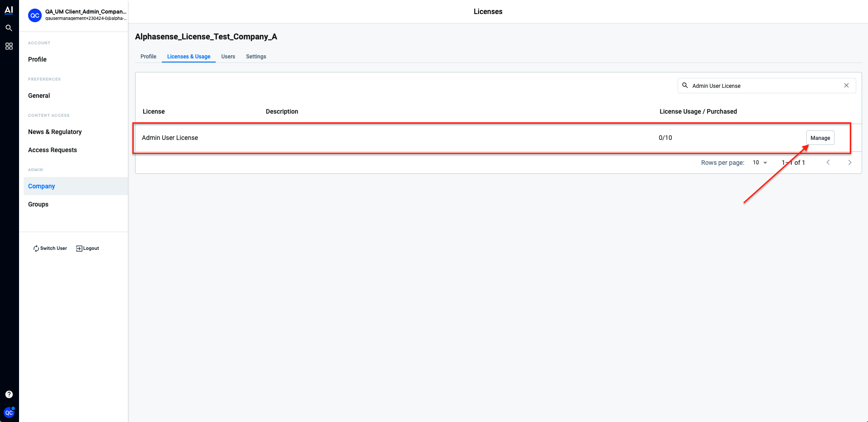Viewport: 868px width, 422px height.
Task: Click the Rows per page label
Action: [x=723, y=163]
